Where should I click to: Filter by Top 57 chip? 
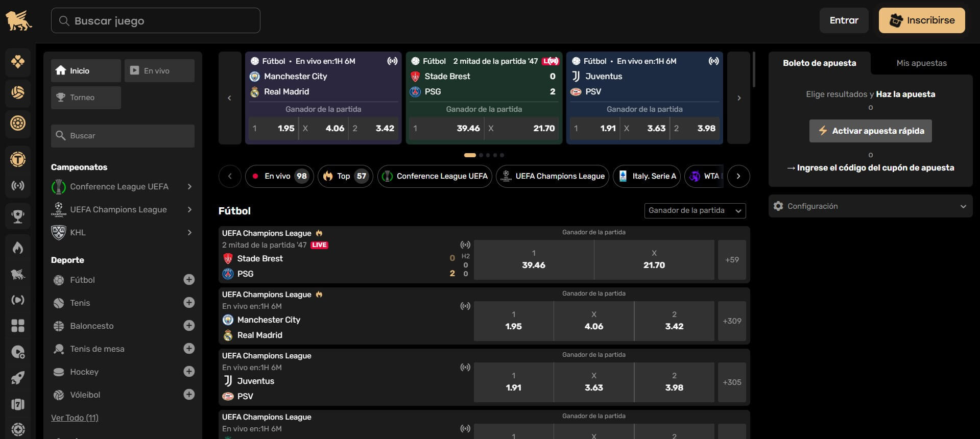[x=346, y=176]
